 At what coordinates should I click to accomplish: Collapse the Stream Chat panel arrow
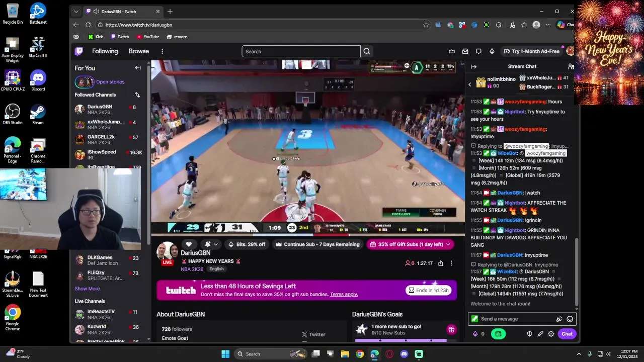[x=473, y=66]
